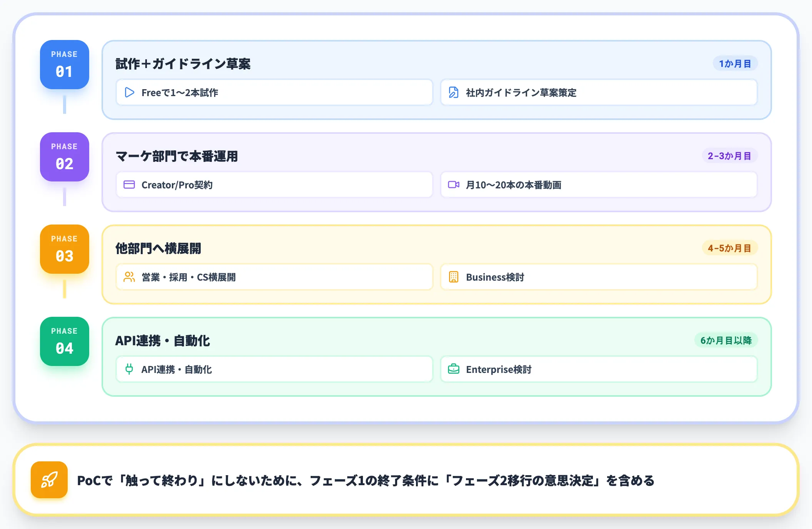Click the API連携・自動化 item text in white box

click(x=176, y=369)
